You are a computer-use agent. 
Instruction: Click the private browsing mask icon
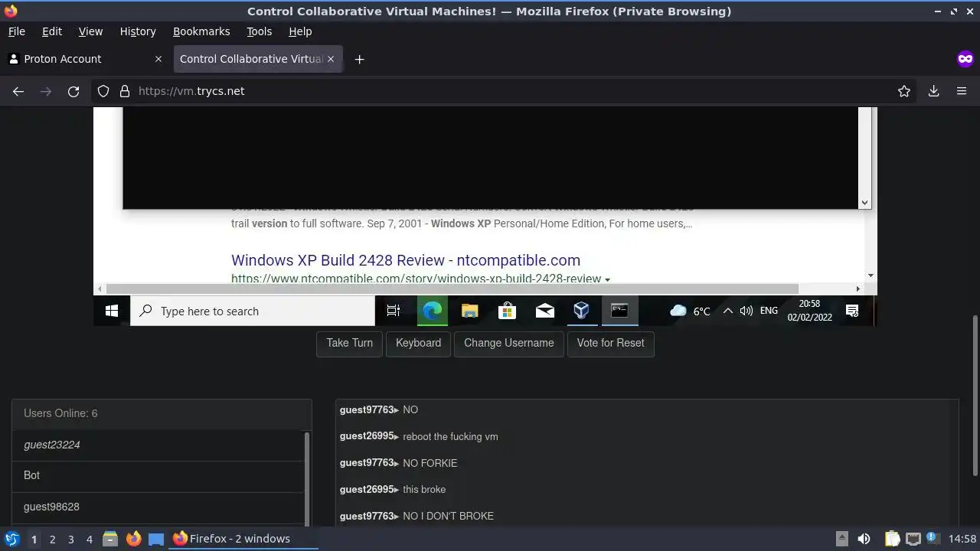[x=965, y=59]
